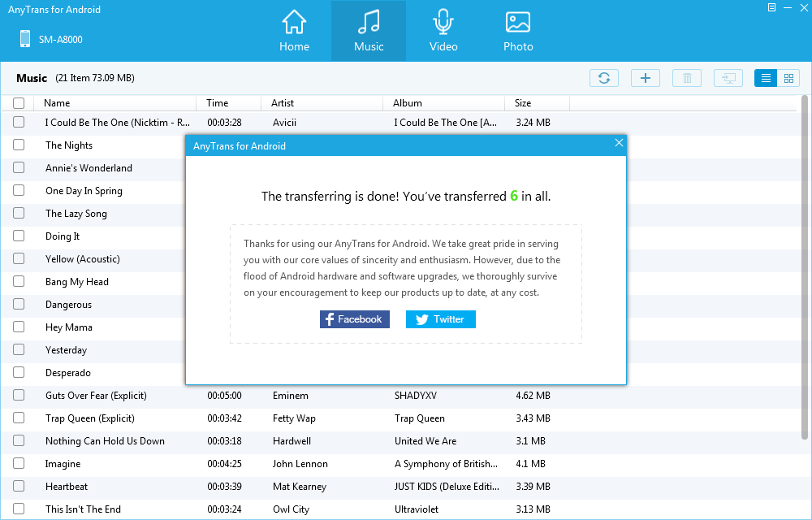Switch to grid view icon
This screenshot has width=812, height=520.
click(788, 78)
